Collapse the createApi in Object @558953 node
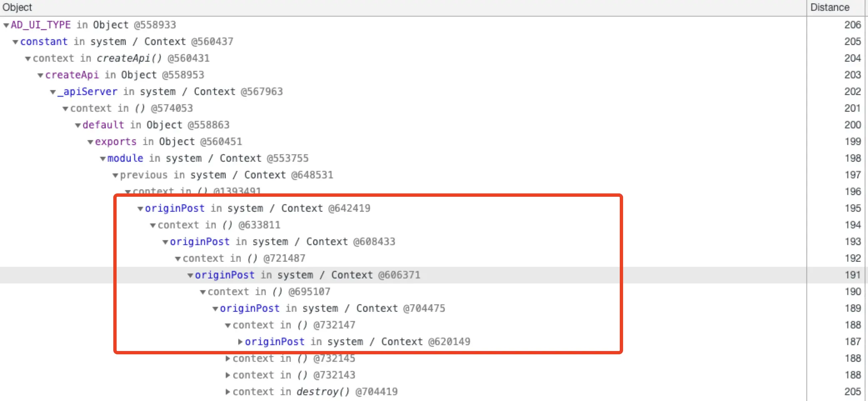This screenshot has width=868, height=401. 40,75
